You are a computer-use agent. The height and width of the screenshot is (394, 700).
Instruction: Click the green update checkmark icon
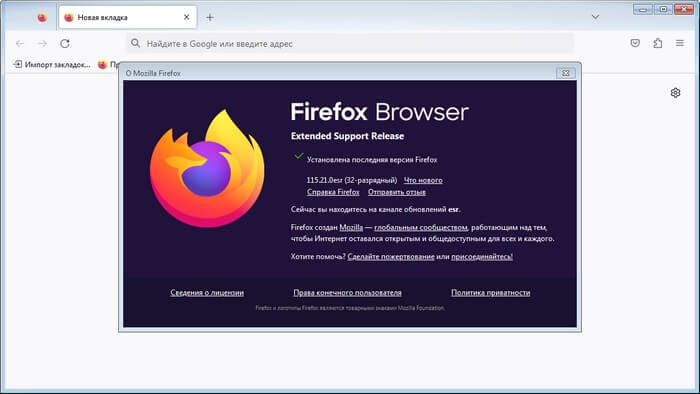pyautogui.click(x=299, y=156)
